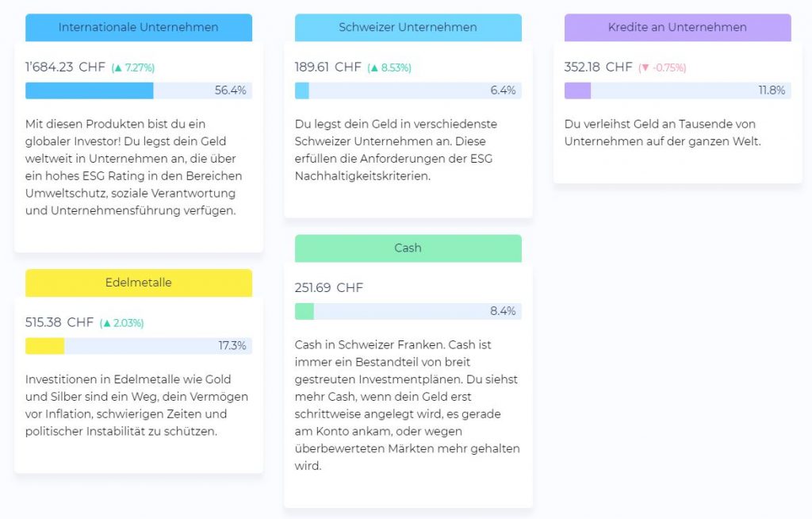This screenshot has width=812, height=519.
Task: Click the 56.4% allocation progress bar
Action: click(139, 90)
